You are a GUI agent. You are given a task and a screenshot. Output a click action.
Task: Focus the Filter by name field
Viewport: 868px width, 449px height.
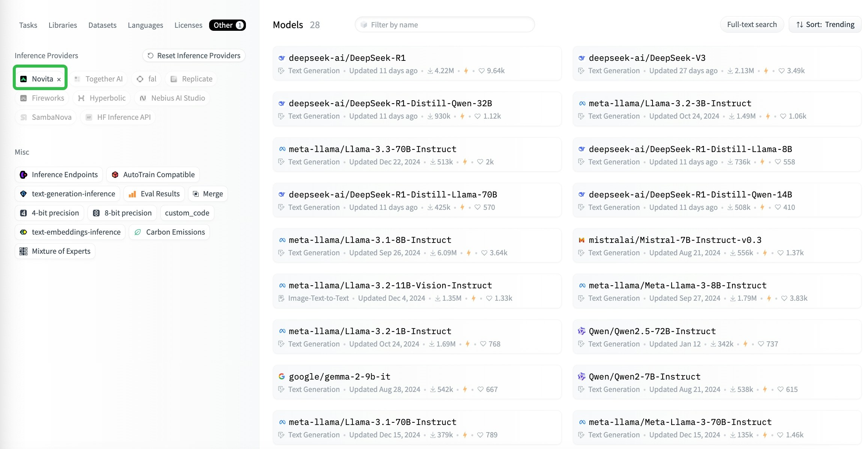[x=445, y=25]
